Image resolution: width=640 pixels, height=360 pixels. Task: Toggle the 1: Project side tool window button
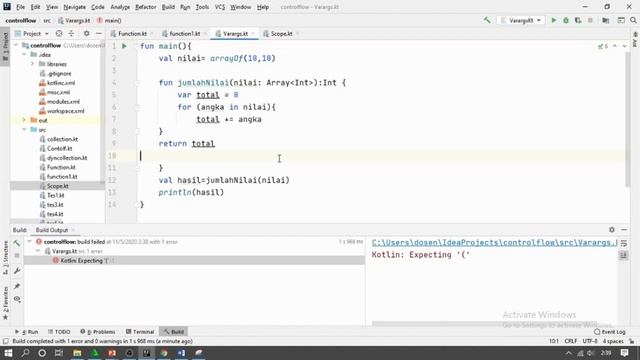[5, 46]
